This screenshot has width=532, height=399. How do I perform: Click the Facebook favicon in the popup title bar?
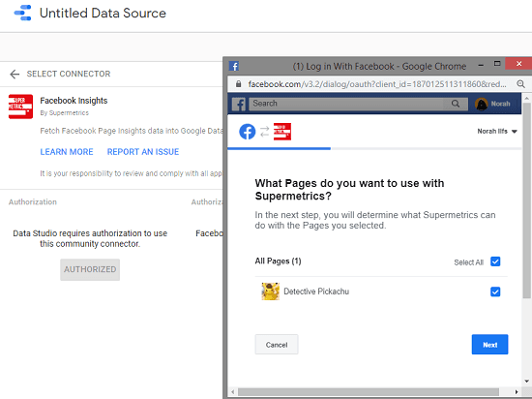[234, 66]
